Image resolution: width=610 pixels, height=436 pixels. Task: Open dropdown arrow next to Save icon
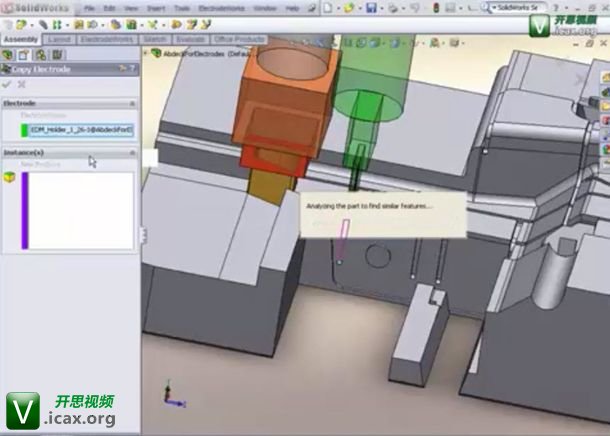[x=382, y=8]
